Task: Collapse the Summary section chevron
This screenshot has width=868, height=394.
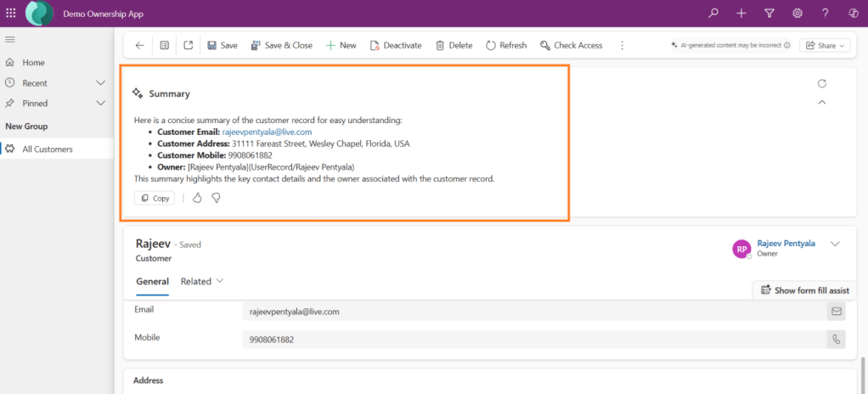Action: click(821, 103)
